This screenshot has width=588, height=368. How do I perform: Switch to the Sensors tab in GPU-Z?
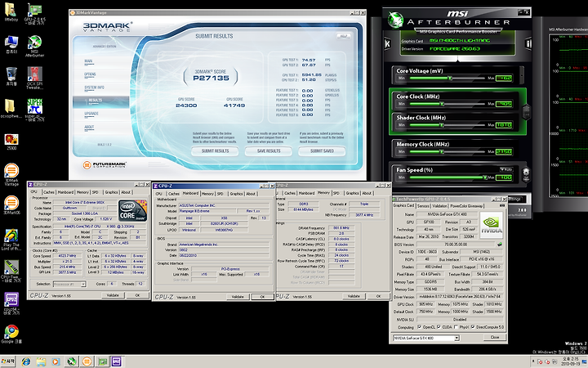[x=423, y=206]
